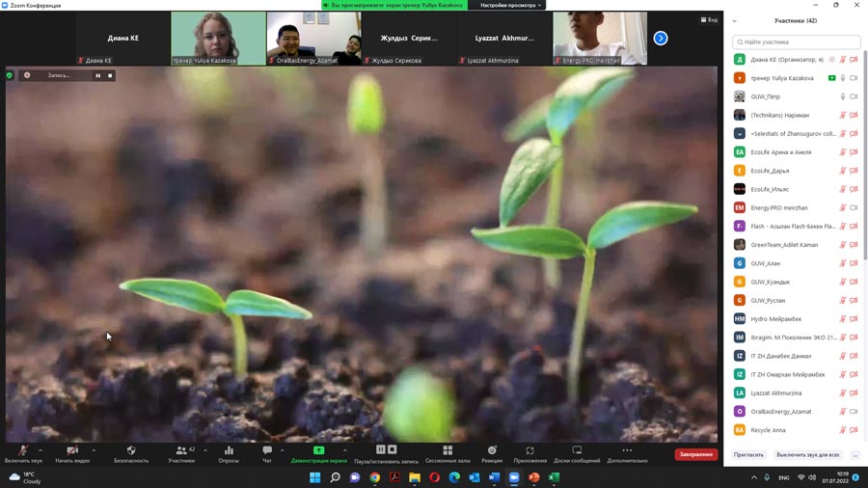
Task: Open the Polls (Опросы) icon
Action: 229,451
